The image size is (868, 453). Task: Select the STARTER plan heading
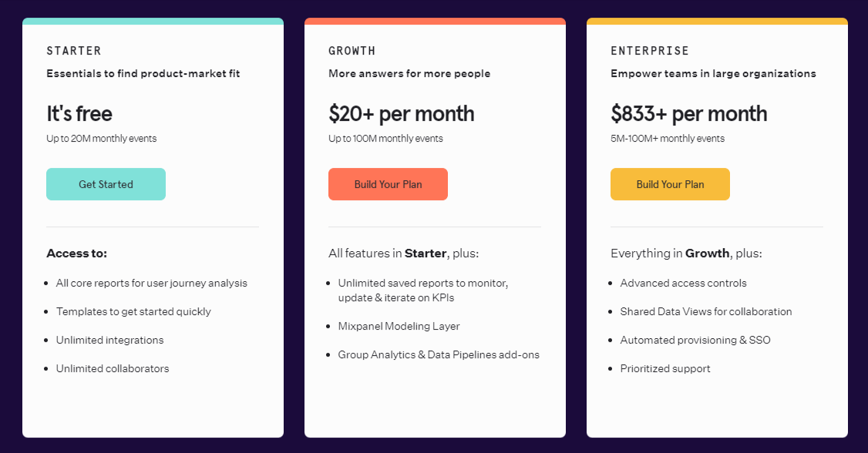74,51
